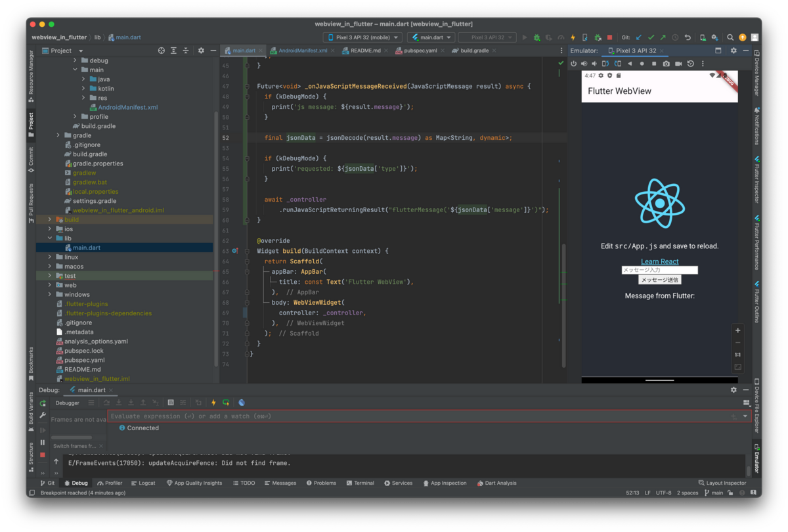The image size is (788, 532).
Task: Open Dart Analysis tool window
Action: tap(496, 483)
